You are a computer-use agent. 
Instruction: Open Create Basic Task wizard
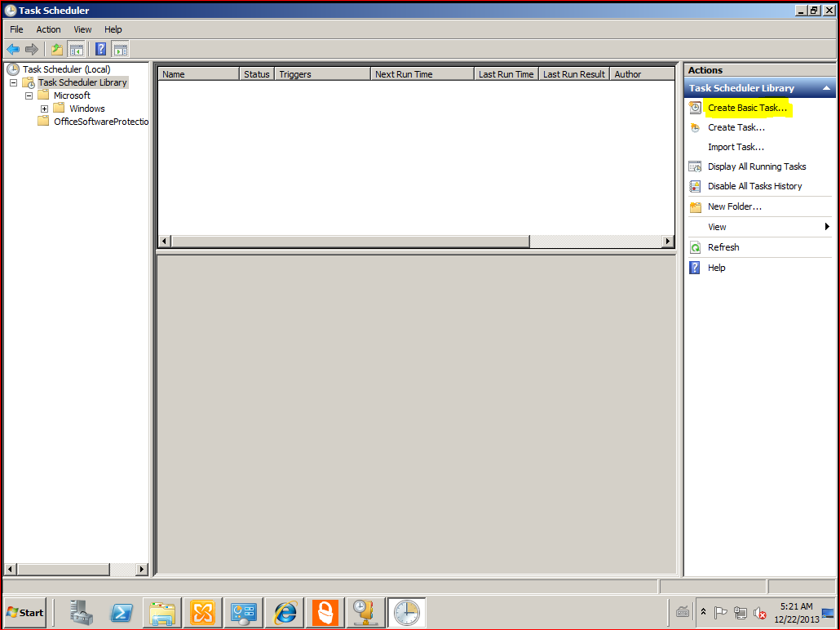click(x=747, y=108)
